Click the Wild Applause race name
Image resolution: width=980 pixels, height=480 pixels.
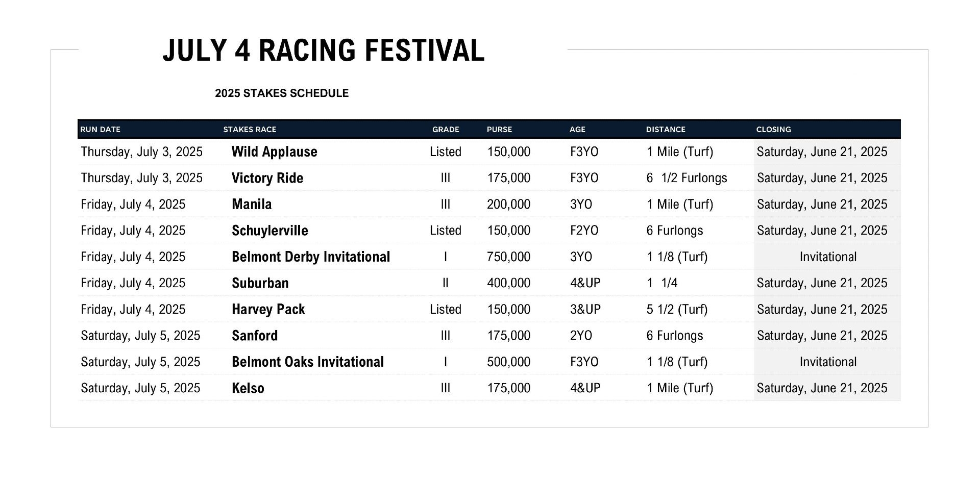pyautogui.click(x=274, y=151)
